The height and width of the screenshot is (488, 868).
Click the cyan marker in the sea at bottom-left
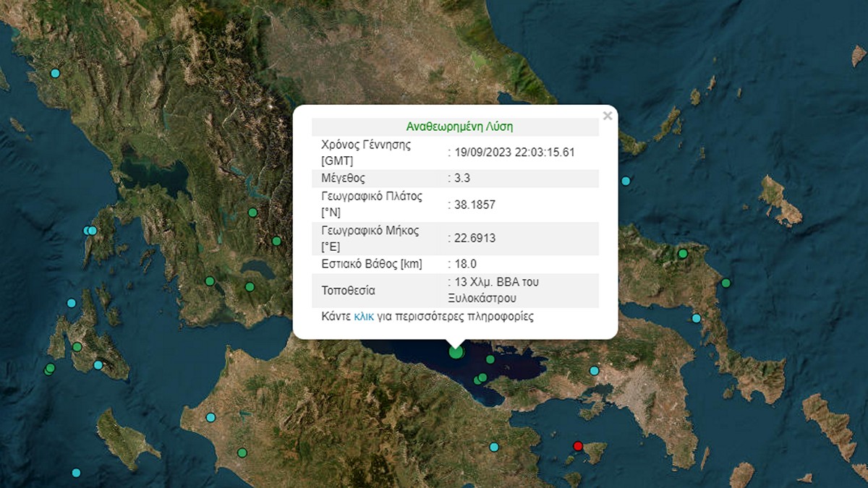tap(76, 473)
